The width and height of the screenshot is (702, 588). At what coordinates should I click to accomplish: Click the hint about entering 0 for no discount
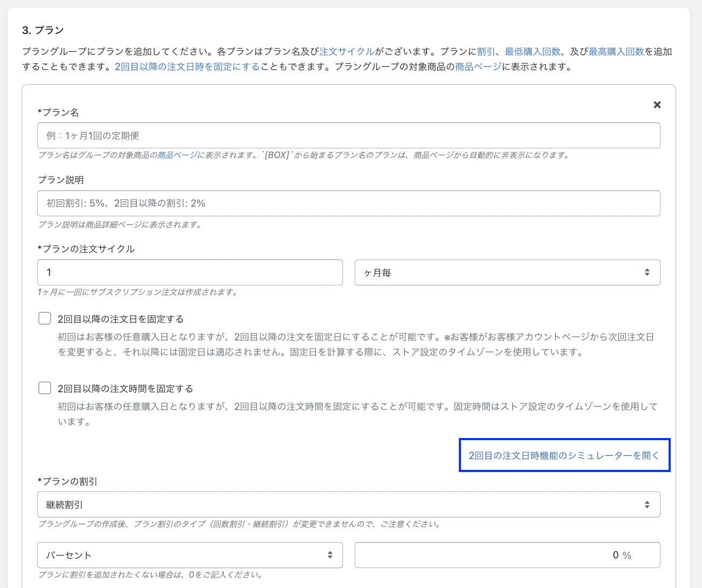tap(150, 575)
